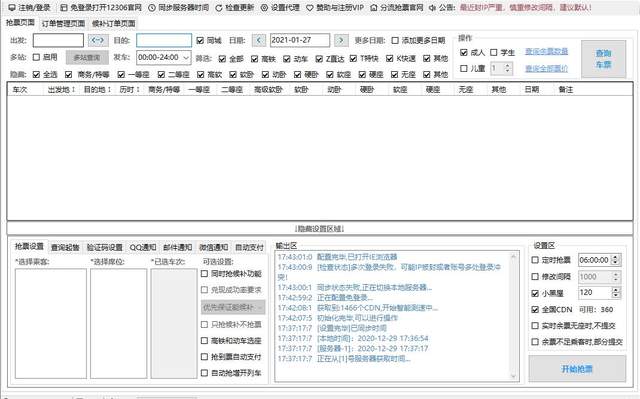Click the 输出区 log scrollbar
Screen dimensions: 640x399
coord(513,316)
